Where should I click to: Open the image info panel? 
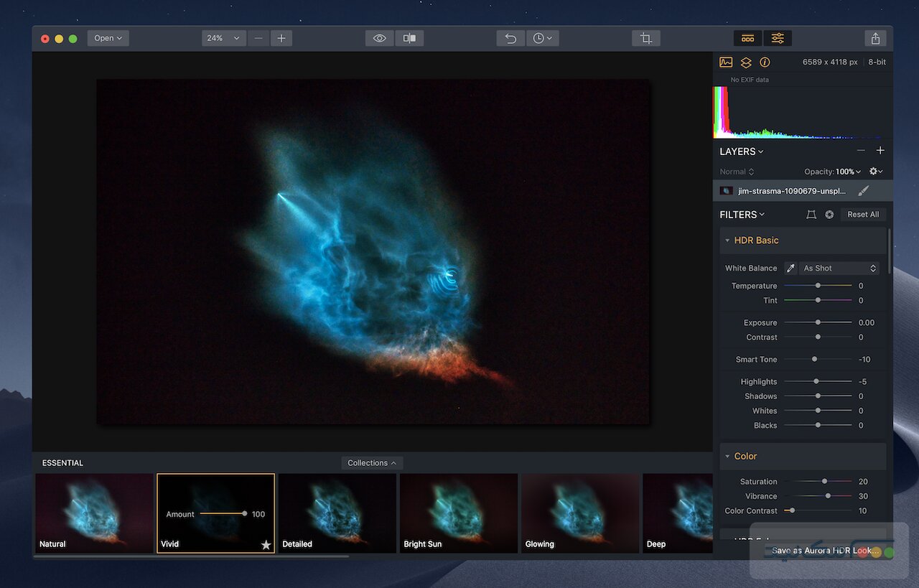765,62
